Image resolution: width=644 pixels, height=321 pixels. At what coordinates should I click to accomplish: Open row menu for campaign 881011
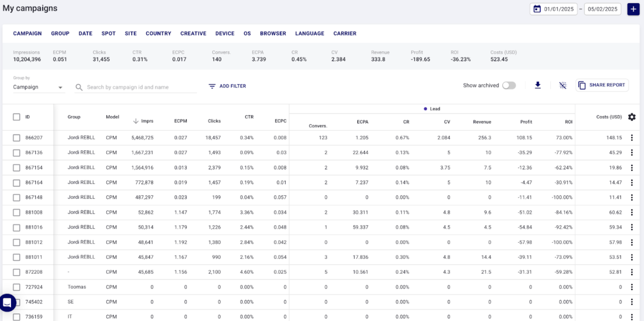click(632, 257)
